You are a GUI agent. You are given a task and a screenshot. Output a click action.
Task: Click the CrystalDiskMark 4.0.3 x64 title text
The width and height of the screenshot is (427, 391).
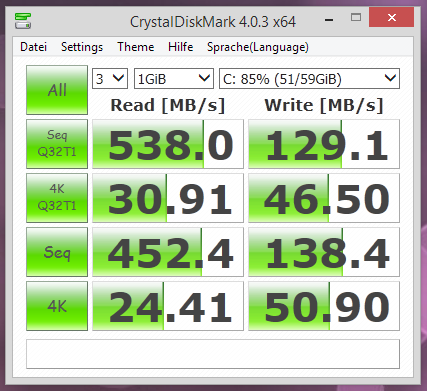pyautogui.click(x=213, y=22)
